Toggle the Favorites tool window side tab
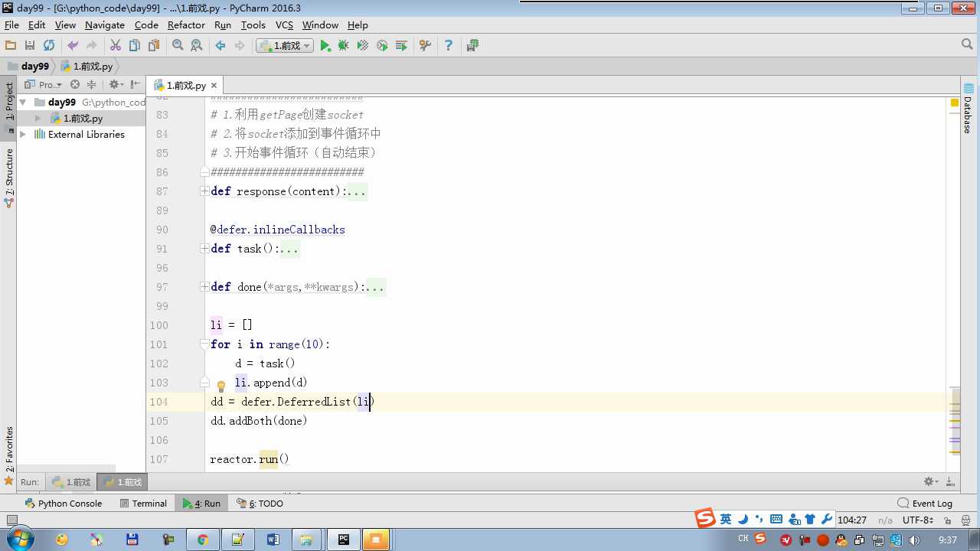The image size is (980, 551). click(9, 455)
